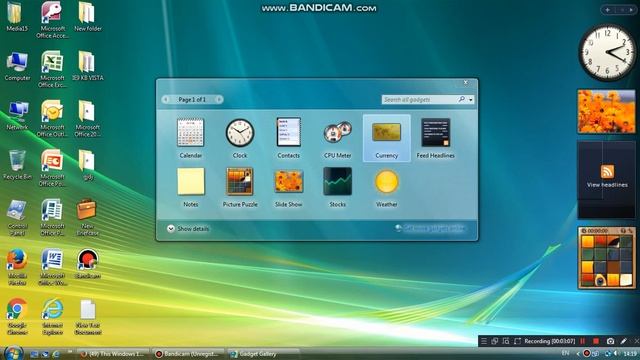Click the Bandicam window mode icon
Image resolution: width=640 pixels, height=360 pixels.
click(x=495, y=341)
